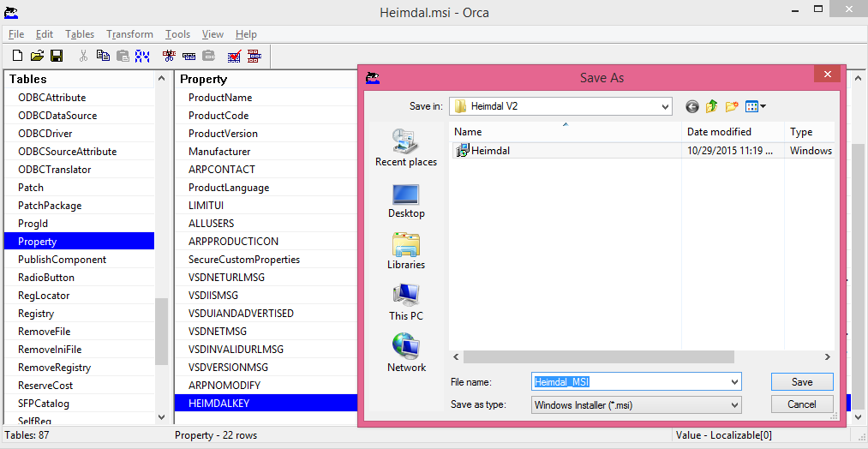Open the Help menu

click(x=246, y=34)
